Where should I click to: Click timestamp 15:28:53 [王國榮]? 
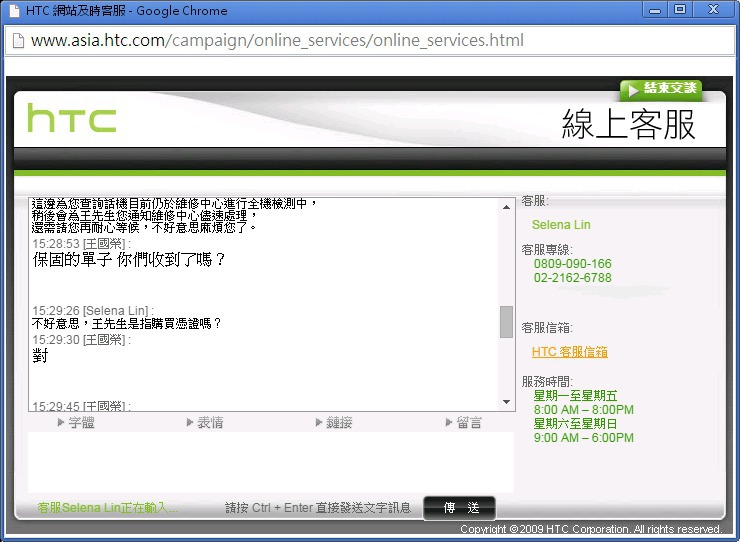coord(81,244)
